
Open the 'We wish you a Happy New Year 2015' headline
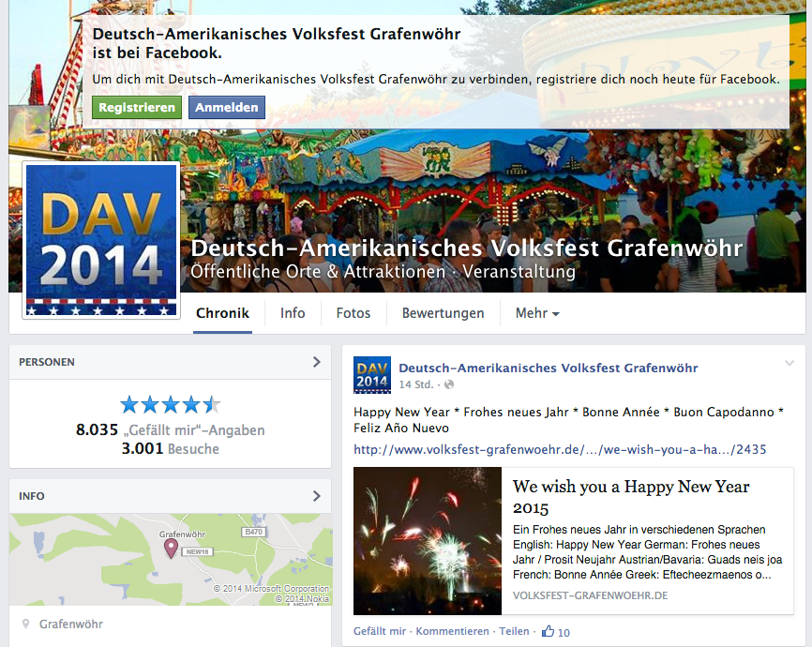pyautogui.click(x=631, y=496)
